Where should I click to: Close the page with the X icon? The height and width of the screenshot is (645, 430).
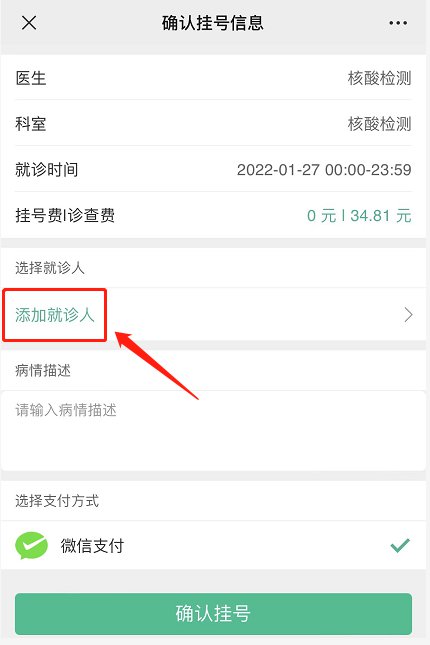(x=29, y=23)
